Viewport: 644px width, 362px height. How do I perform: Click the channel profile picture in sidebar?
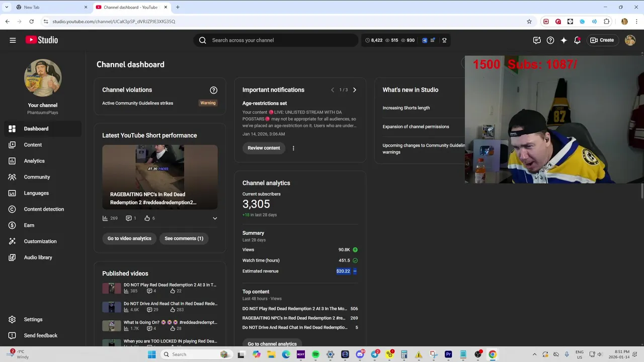43,78
